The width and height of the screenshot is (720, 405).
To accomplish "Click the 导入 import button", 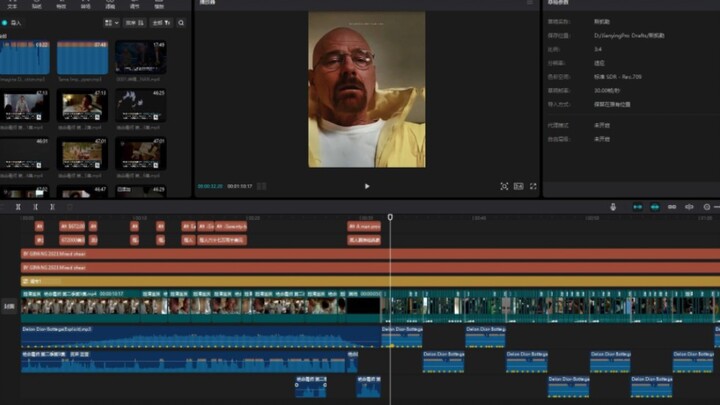I will 12,22.
